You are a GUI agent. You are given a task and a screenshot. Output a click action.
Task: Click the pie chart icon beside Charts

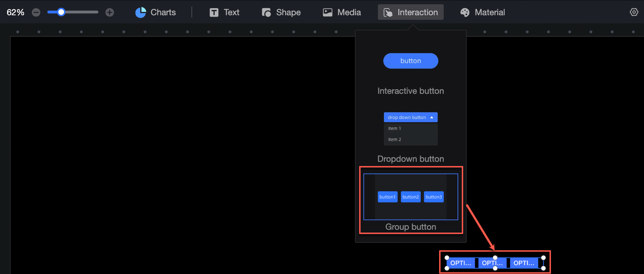141,12
